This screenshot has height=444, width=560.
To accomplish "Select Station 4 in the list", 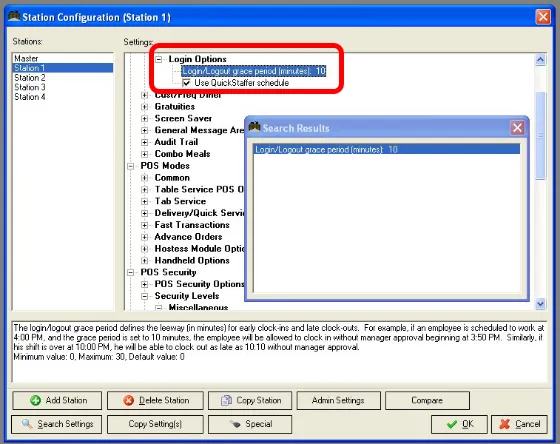I will [62, 97].
